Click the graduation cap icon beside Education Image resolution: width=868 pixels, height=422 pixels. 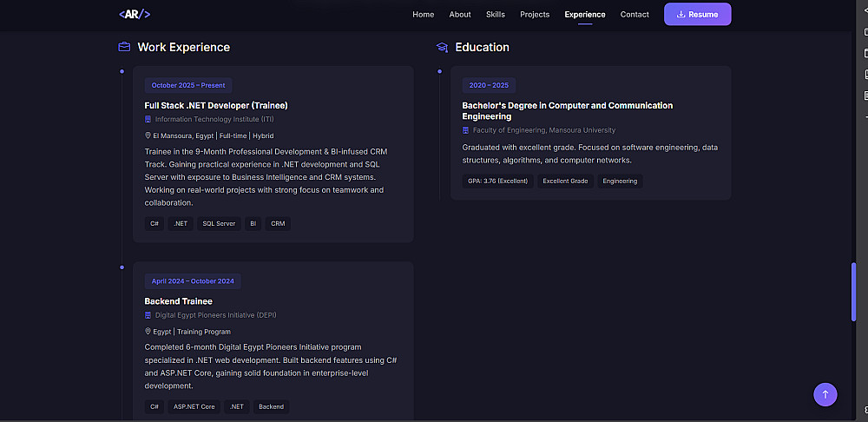[442, 48]
